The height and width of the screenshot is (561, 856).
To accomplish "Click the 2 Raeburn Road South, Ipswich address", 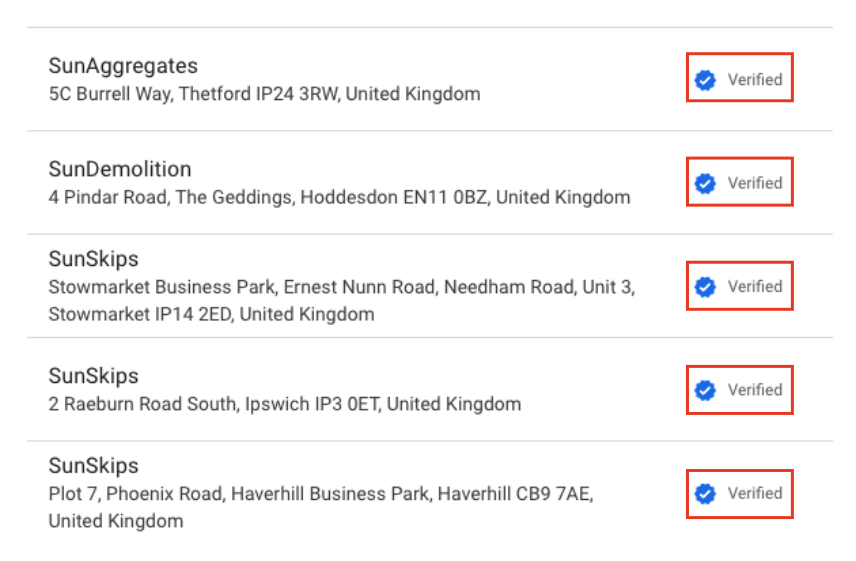I will click(x=284, y=405).
